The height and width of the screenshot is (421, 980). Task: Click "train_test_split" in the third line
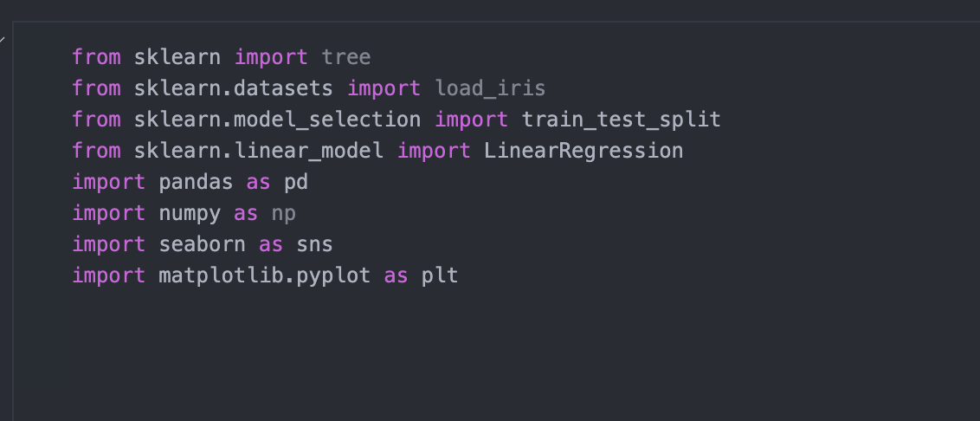[x=621, y=120]
